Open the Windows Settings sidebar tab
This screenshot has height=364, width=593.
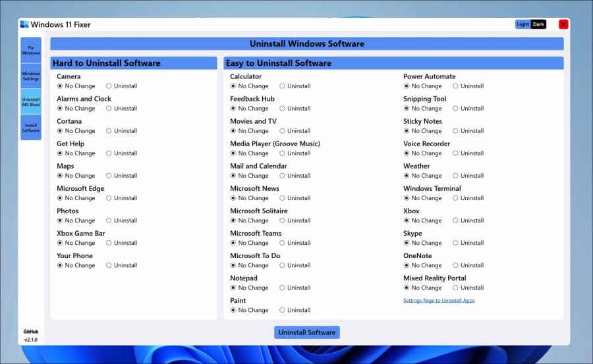click(x=31, y=76)
